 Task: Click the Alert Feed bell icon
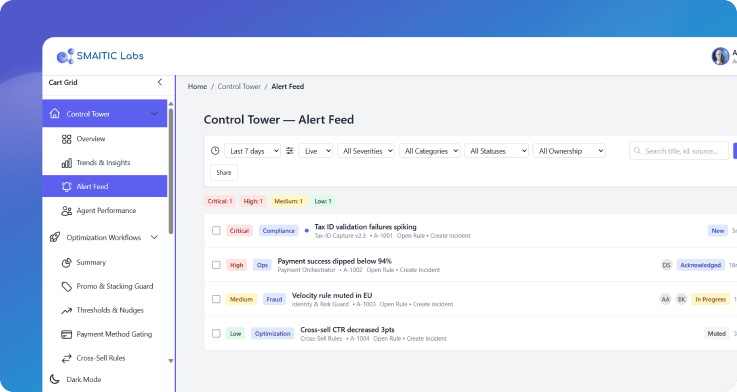(66, 187)
